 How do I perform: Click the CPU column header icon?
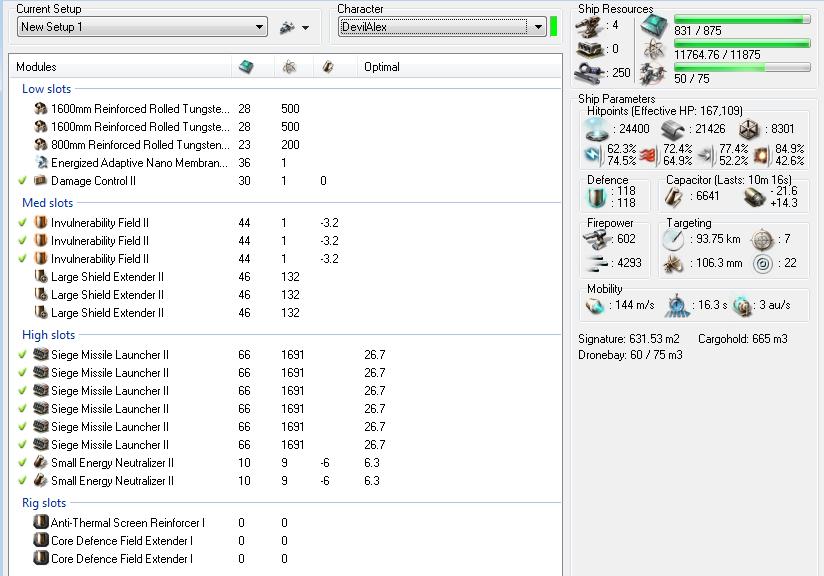(245, 67)
